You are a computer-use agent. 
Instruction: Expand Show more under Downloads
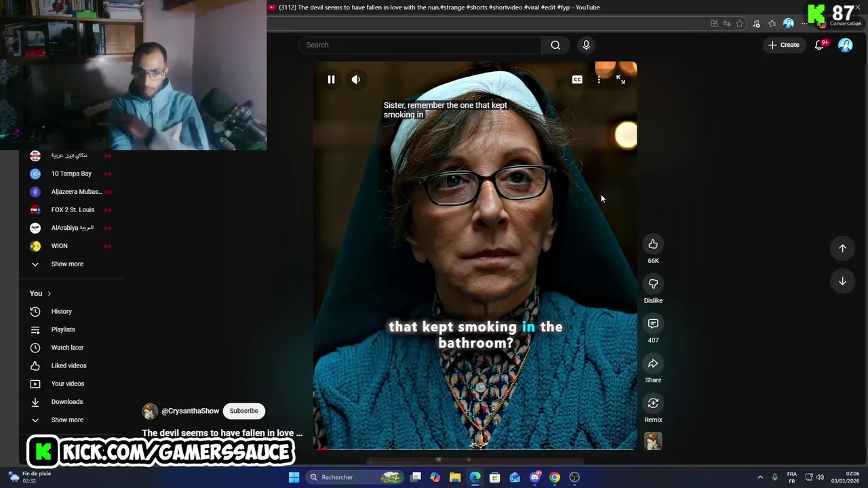click(67, 420)
